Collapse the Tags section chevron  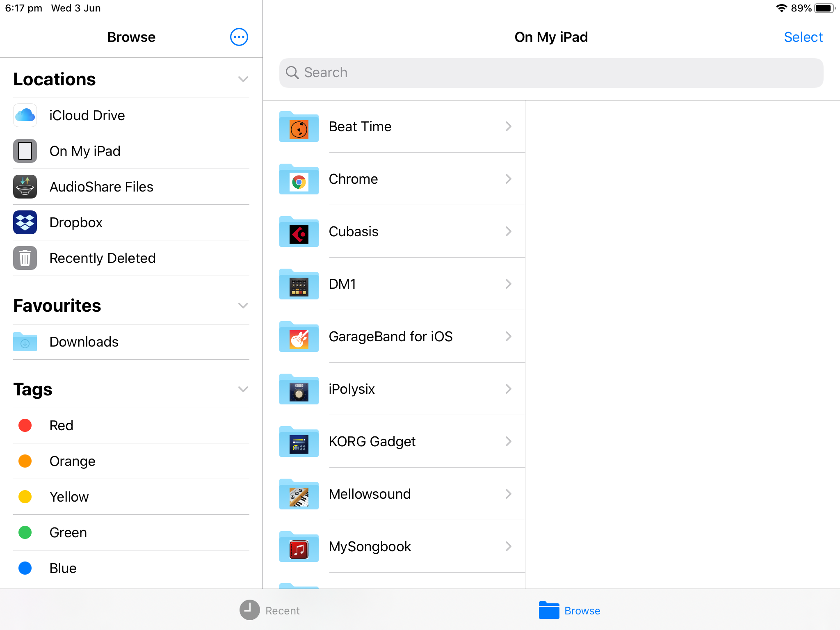tap(243, 389)
